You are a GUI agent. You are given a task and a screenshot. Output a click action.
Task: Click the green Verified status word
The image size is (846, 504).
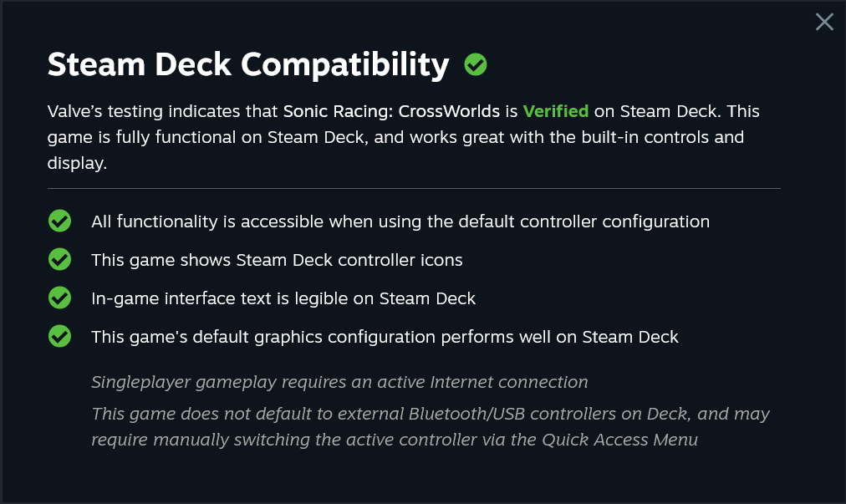[556, 111]
